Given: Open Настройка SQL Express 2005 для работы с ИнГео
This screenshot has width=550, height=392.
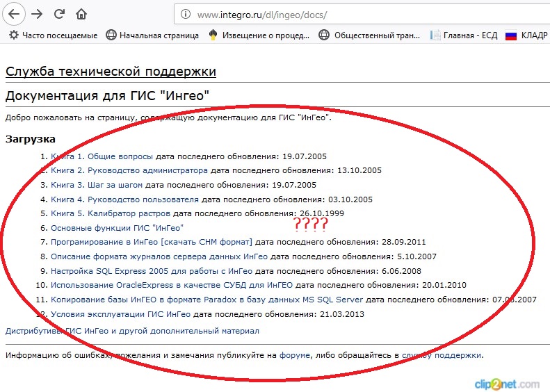Looking at the screenshot, I should click(152, 271).
